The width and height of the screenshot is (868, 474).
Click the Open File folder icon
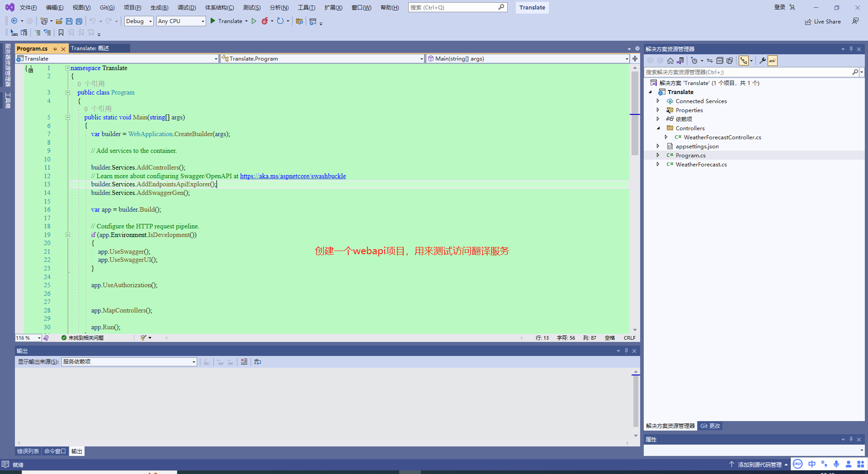point(59,21)
